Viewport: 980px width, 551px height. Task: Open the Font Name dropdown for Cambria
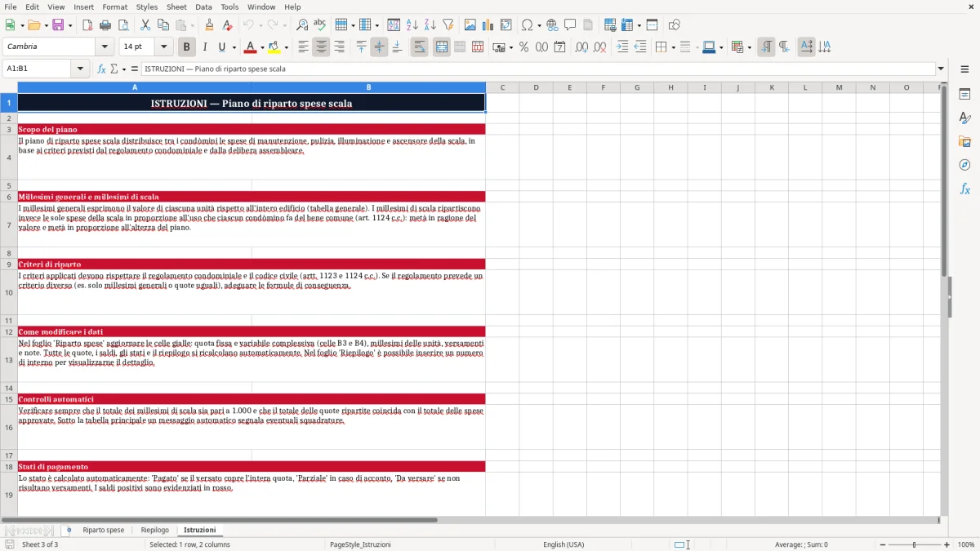pos(104,47)
